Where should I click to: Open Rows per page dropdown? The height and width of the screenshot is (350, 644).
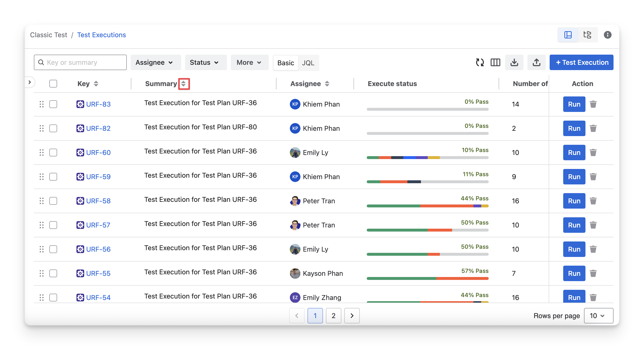[598, 316]
